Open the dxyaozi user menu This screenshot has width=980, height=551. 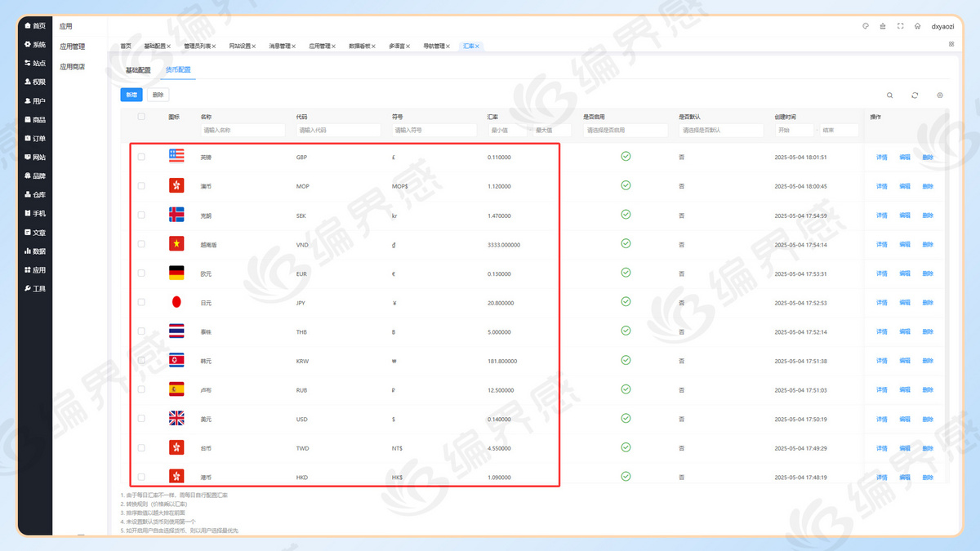click(943, 26)
